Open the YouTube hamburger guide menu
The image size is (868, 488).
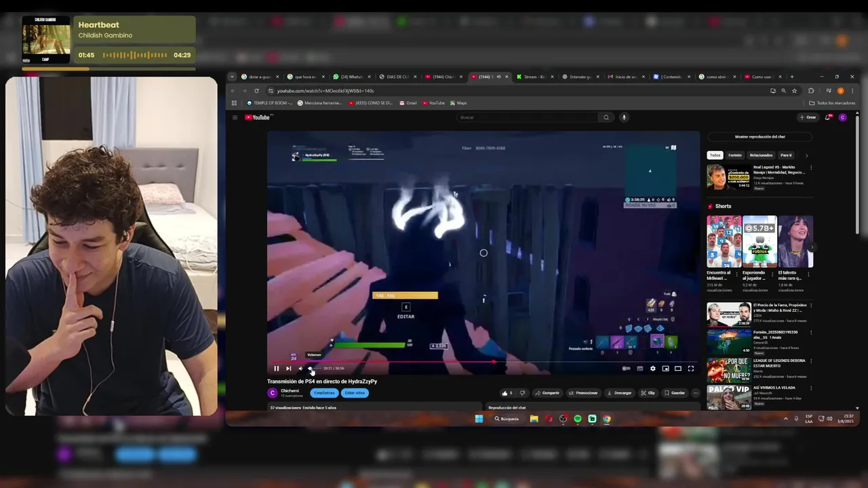[x=235, y=117]
